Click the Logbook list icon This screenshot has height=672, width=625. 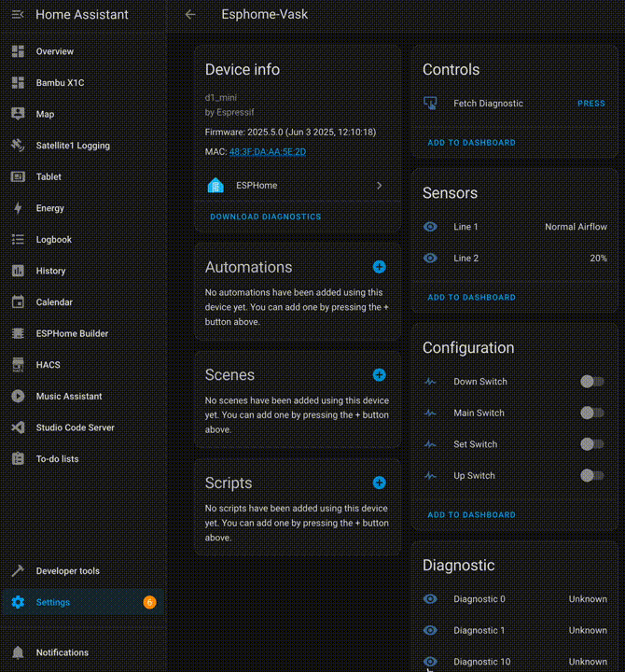18,239
